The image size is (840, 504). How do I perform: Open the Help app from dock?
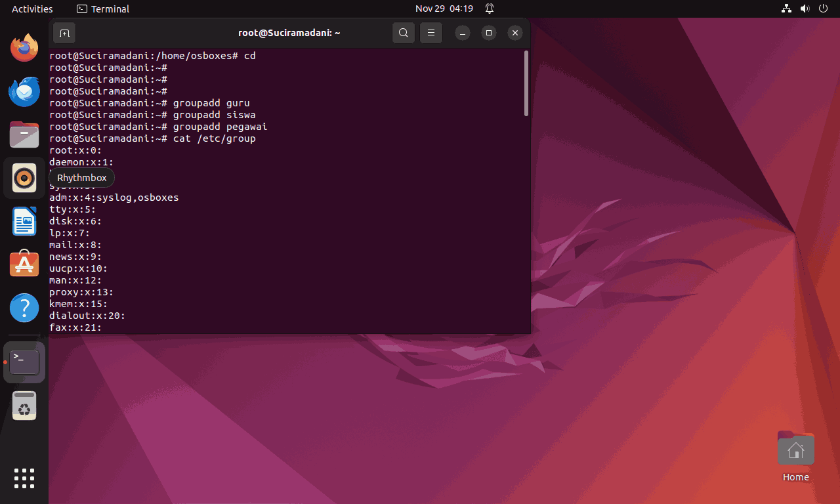(24, 307)
